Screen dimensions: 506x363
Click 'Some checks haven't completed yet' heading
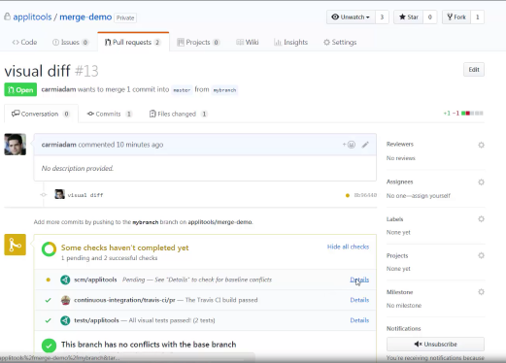tap(125, 248)
